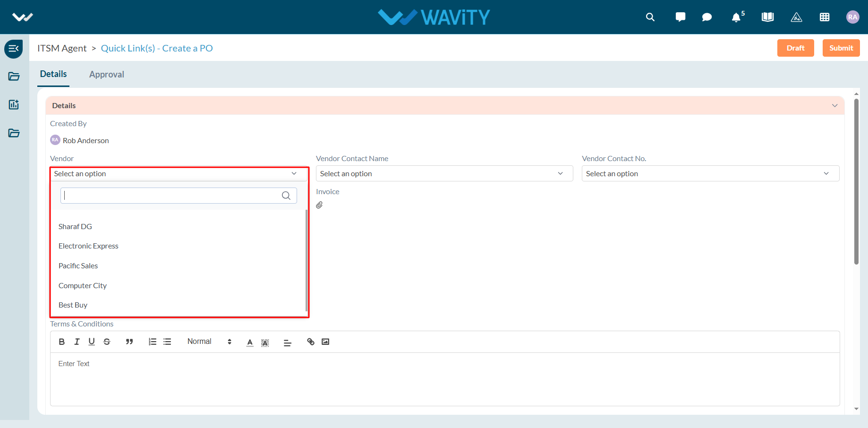Open the knowledge book icon
The height and width of the screenshot is (428, 868).
(x=767, y=17)
